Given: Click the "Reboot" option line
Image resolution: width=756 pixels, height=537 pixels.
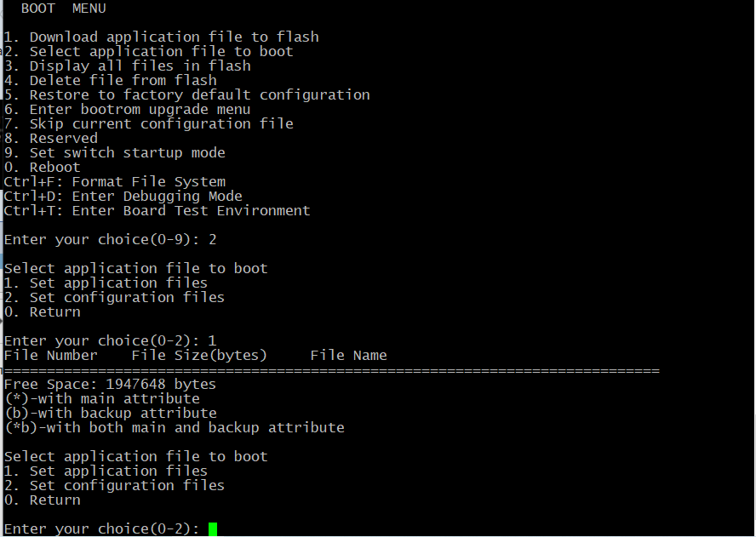Looking at the screenshot, I should [43, 167].
